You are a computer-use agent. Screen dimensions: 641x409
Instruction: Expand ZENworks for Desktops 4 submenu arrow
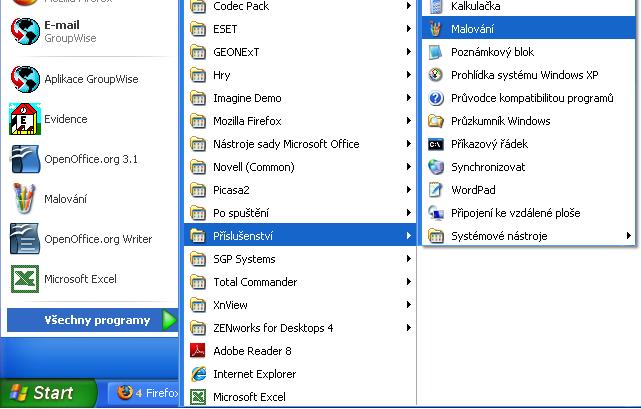point(409,328)
